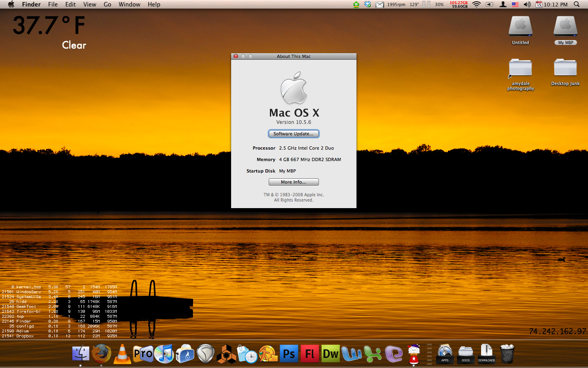Open the VLC traffic cone icon
This screenshot has width=588, height=368.
tap(122, 354)
